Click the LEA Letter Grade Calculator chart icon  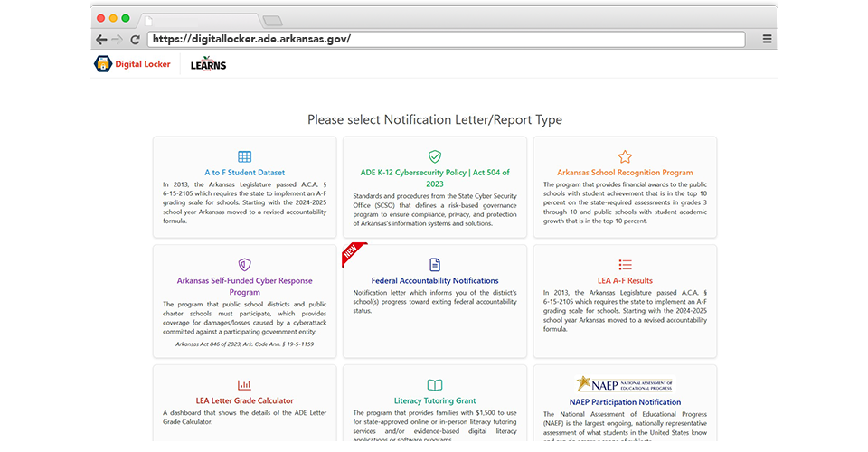(x=244, y=385)
